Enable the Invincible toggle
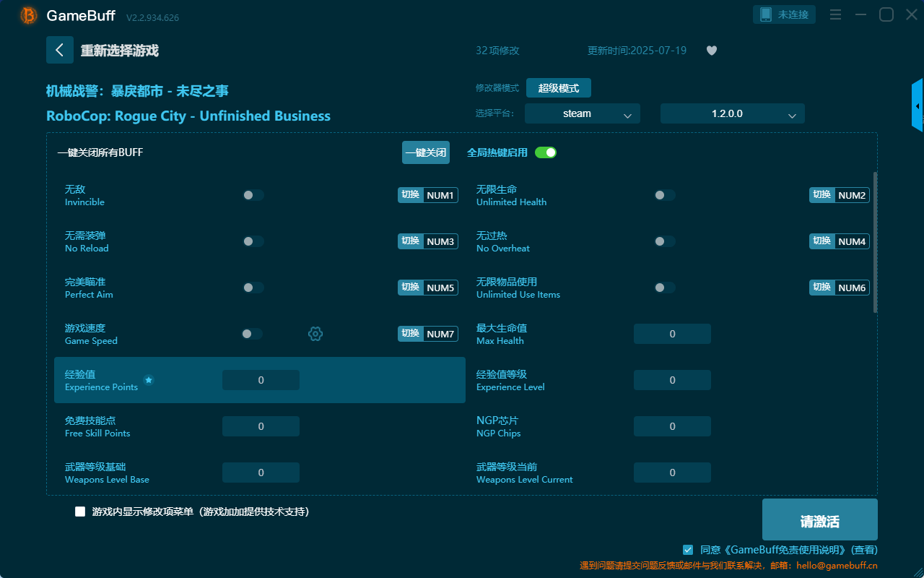Image resolution: width=924 pixels, height=578 pixels. (x=253, y=194)
